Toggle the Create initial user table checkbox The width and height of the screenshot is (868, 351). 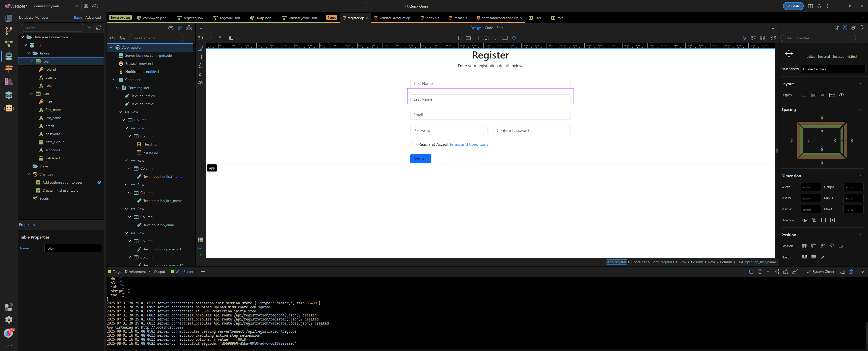(x=38, y=190)
